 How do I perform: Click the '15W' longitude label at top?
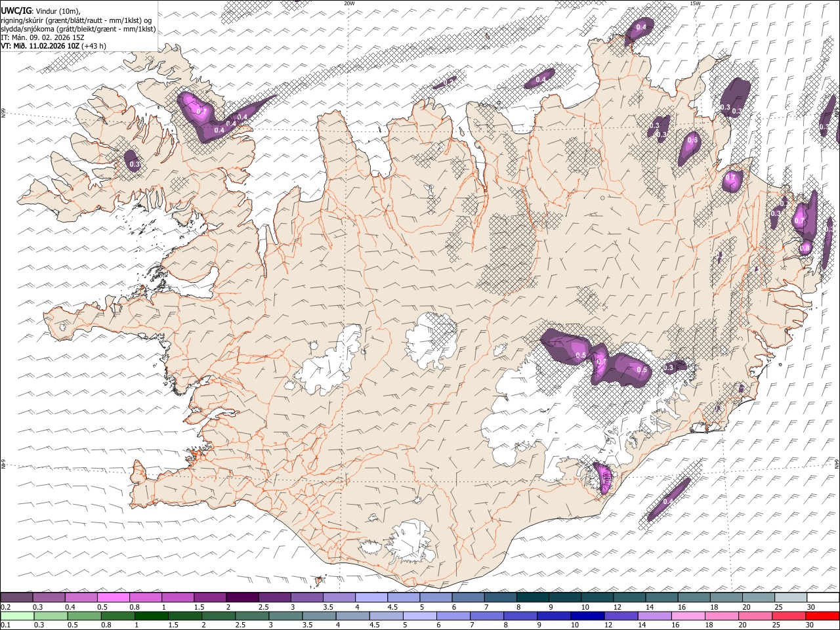click(695, 3)
